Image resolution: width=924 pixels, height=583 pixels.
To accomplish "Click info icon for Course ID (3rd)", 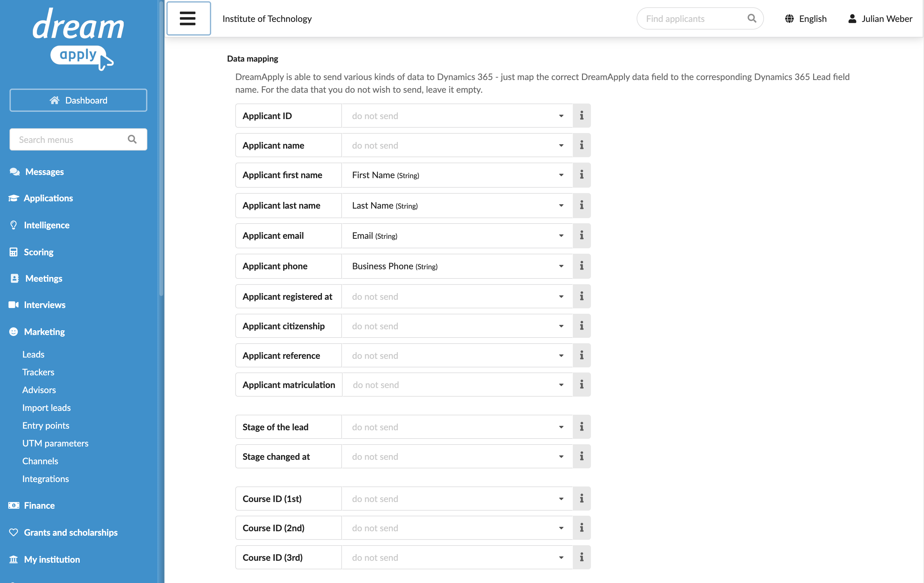I will pyautogui.click(x=581, y=557).
